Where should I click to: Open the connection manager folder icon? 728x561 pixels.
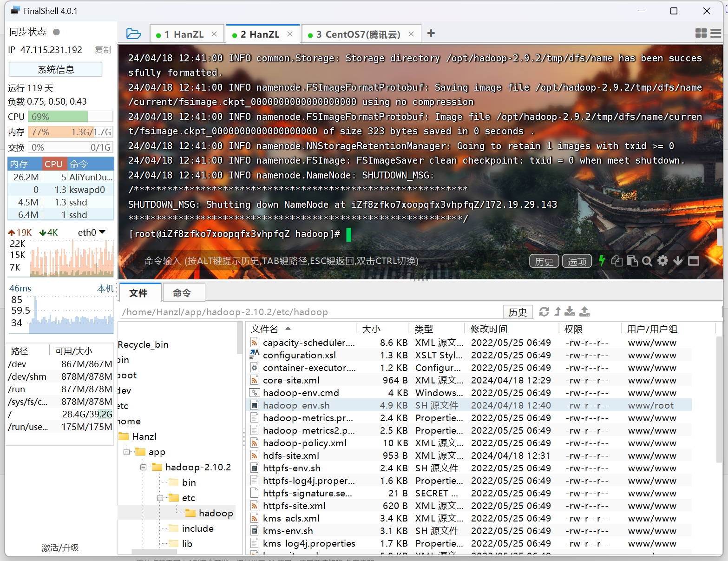coord(133,33)
